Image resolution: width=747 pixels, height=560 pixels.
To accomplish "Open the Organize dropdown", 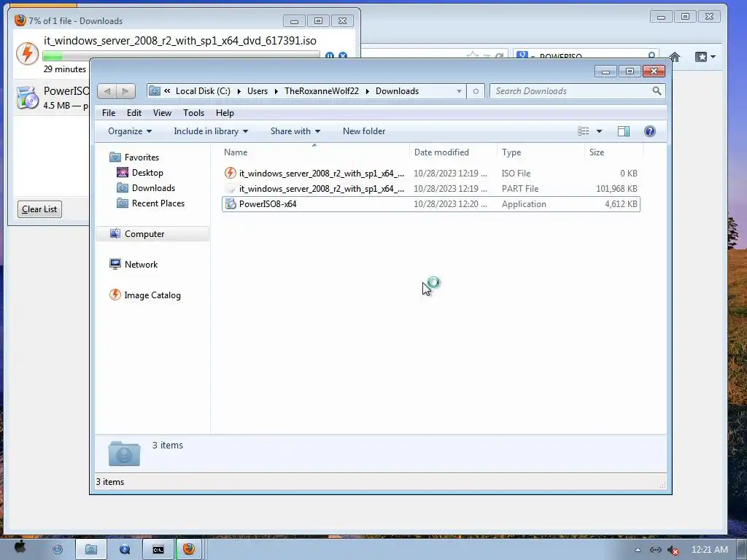I will 130,131.
